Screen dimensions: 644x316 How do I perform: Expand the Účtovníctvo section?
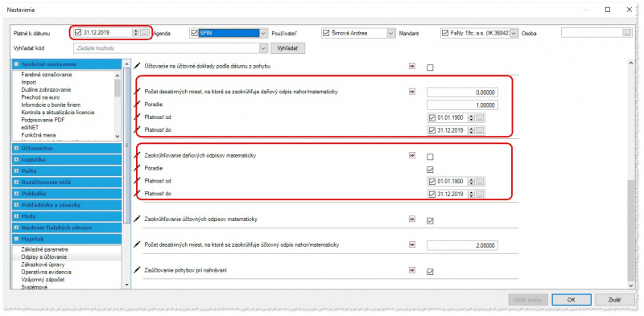[x=16, y=148]
